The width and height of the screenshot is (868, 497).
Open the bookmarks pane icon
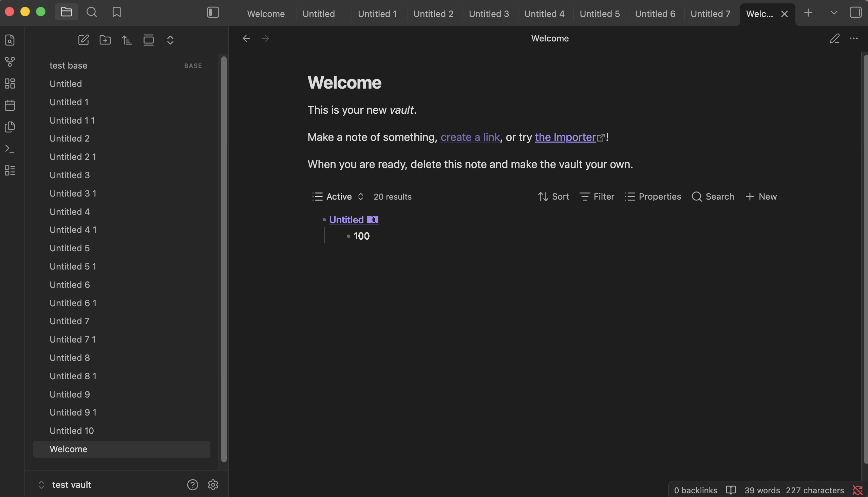pyautogui.click(x=117, y=12)
